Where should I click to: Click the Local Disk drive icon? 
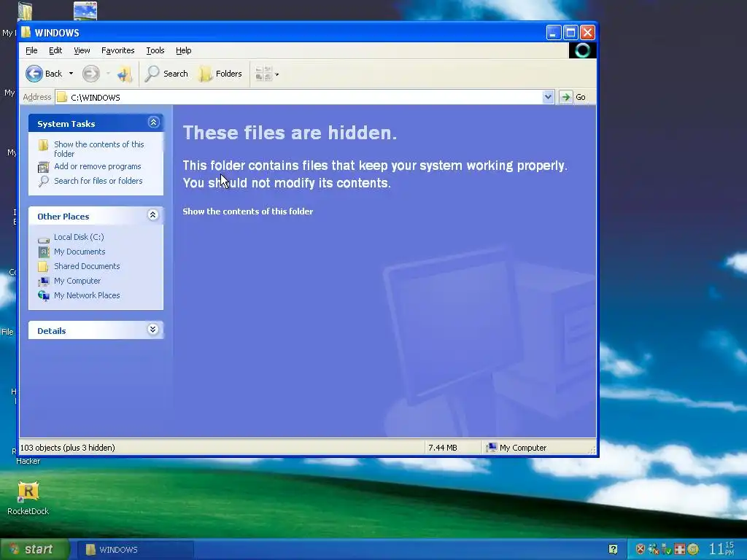pyautogui.click(x=43, y=238)
